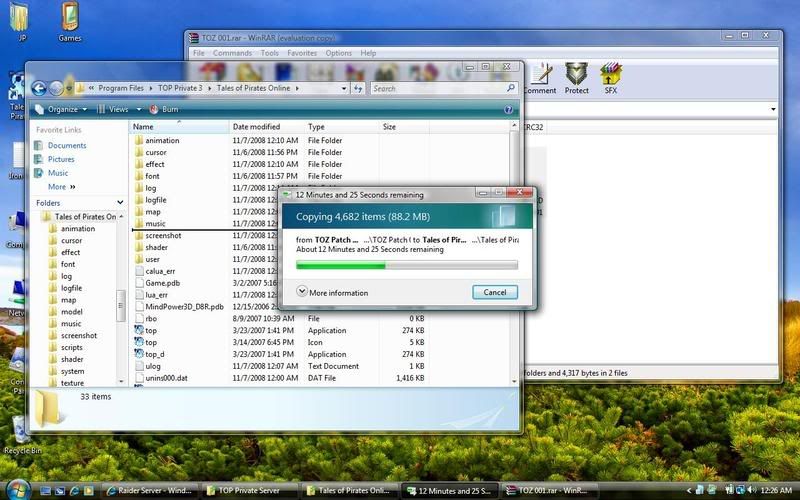Open the Recycle Bin icon
Image resolution: width=800 pixels, height=500 pixels.
(20, 430)
